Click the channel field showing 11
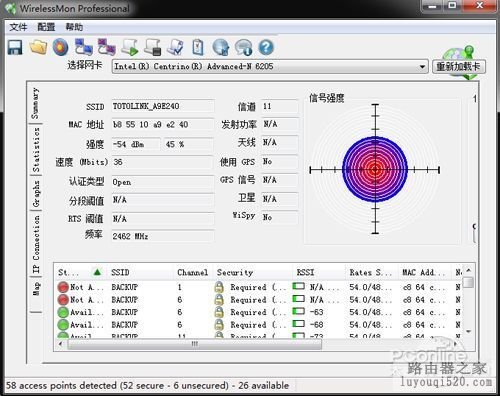 click(279, 106)
